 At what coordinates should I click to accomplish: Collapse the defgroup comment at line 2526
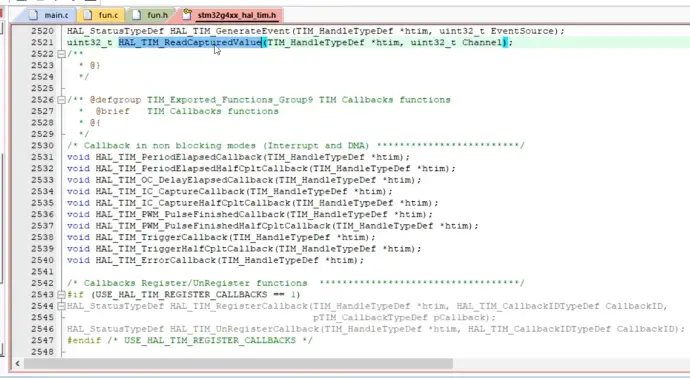tap(61, 99)
